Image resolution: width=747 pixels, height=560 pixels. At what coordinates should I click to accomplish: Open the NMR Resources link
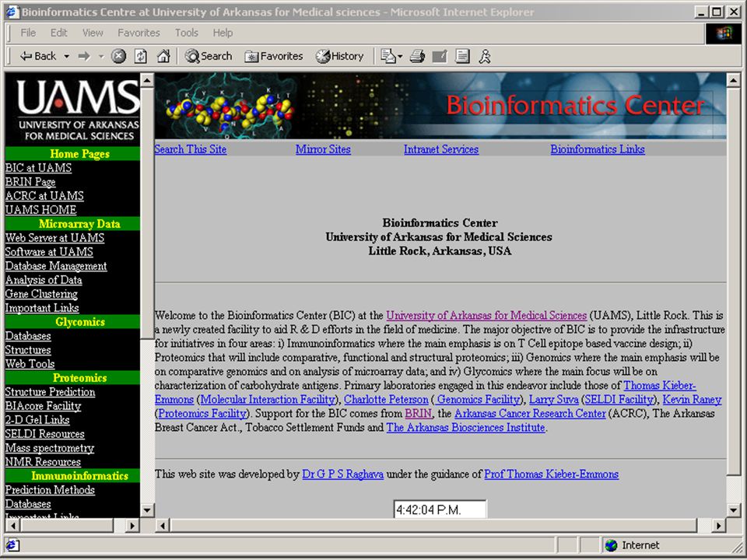43,462
